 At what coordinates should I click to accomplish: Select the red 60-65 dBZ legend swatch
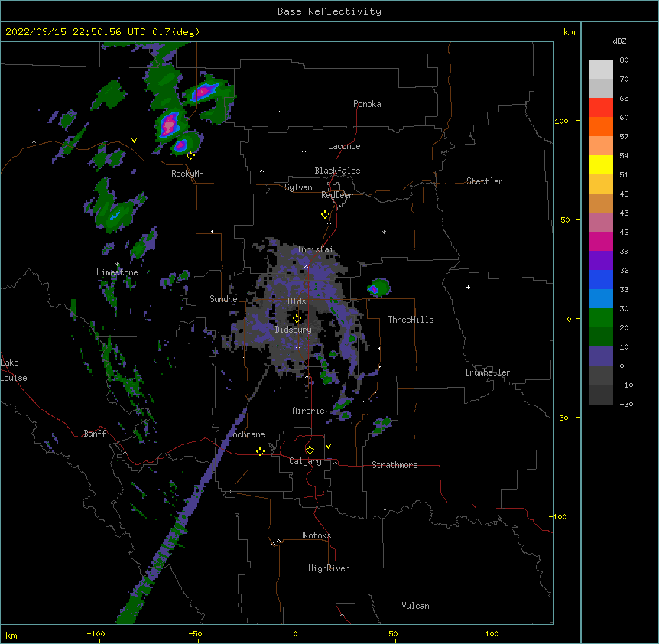(601, 107)
